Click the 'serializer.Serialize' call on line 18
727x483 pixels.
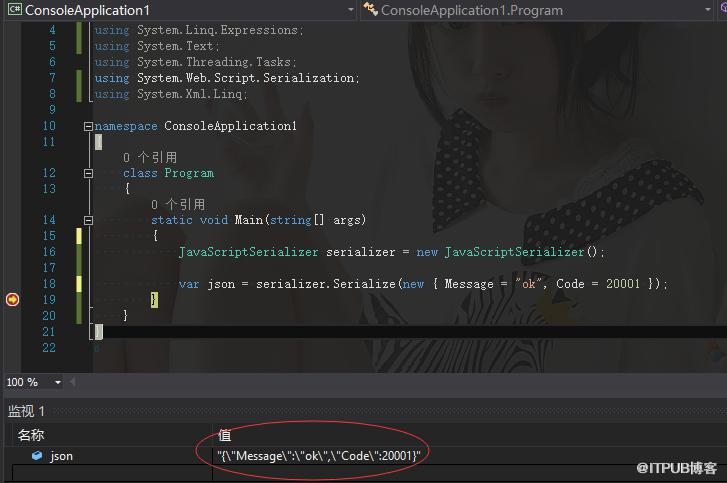325,284
